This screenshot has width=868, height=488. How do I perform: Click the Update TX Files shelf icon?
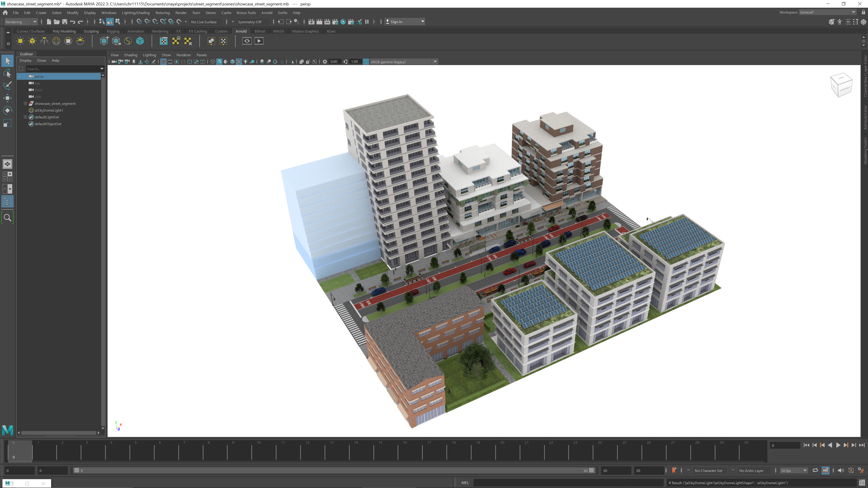(176, 41)
